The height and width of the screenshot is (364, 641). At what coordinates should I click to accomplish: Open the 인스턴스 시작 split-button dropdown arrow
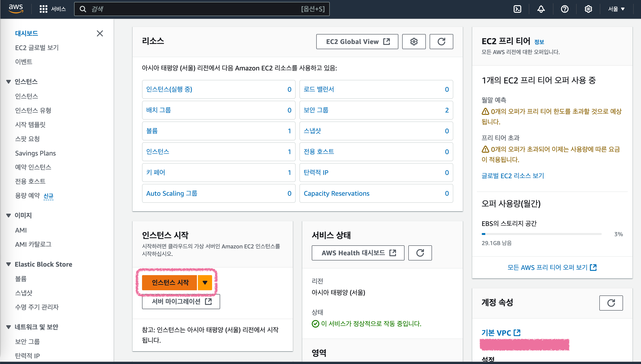click(205, 282)
